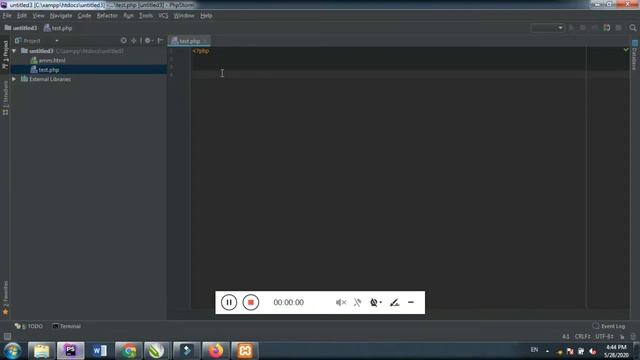Screen dimensions: 640x360
Task: Open the View menu
Action: (38, 16)
